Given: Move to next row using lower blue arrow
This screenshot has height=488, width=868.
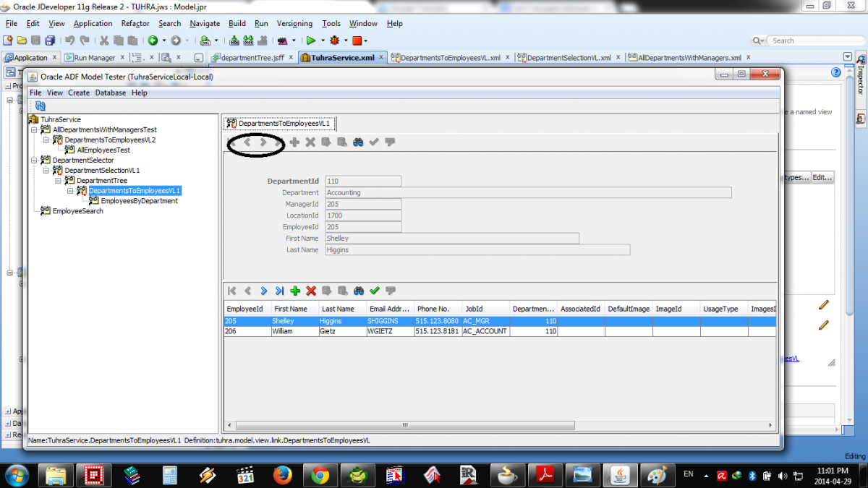Looking at the screenshot, I should point(263,291).
